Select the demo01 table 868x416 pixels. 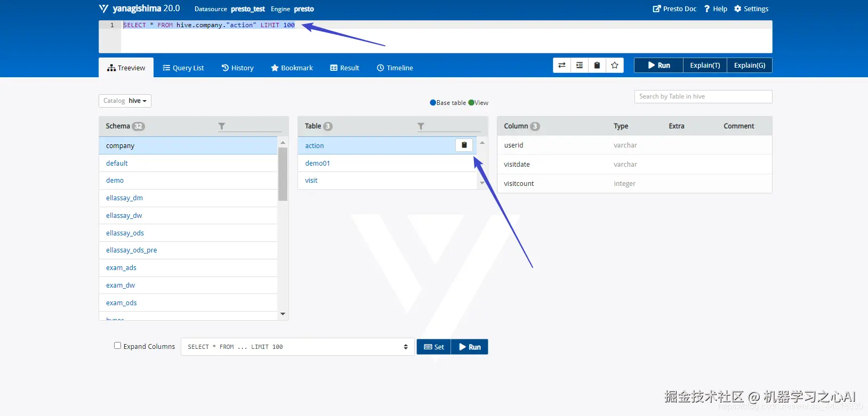[387, 163]
